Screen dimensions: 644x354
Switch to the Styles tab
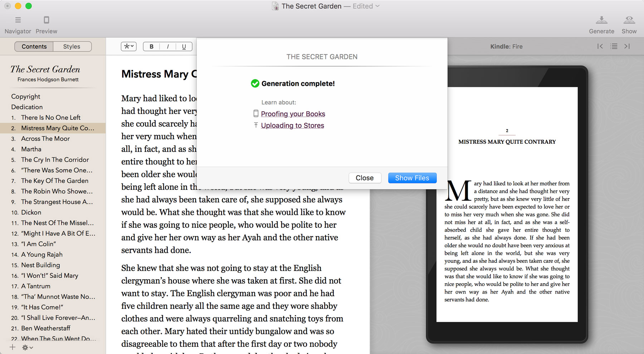click(x=72, y=46)
